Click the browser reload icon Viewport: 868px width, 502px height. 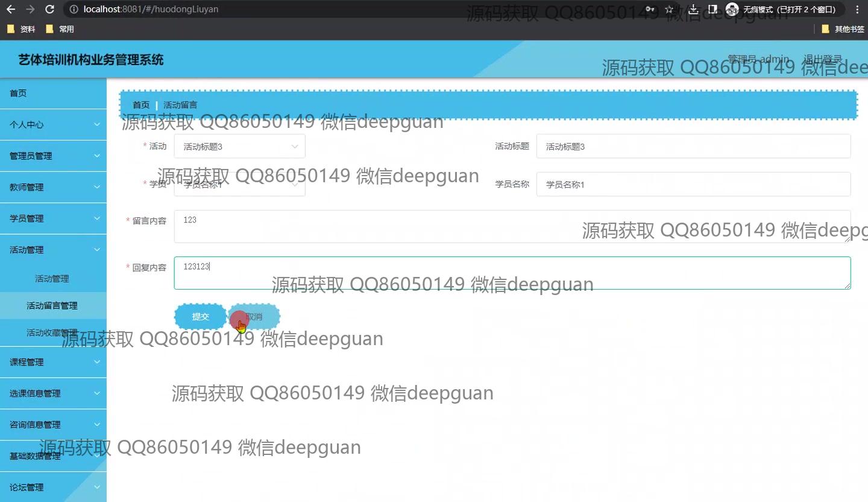tap(50, 9)
